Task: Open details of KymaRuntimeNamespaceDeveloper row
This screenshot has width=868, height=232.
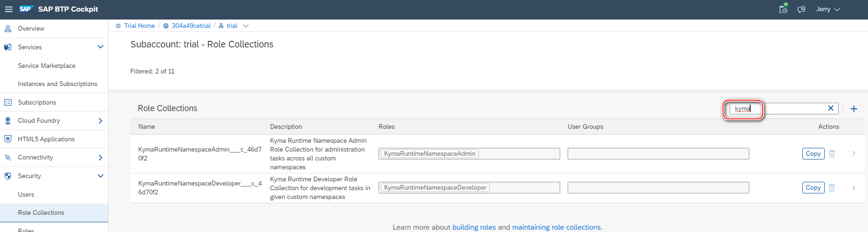Action: tap(854, 188)
